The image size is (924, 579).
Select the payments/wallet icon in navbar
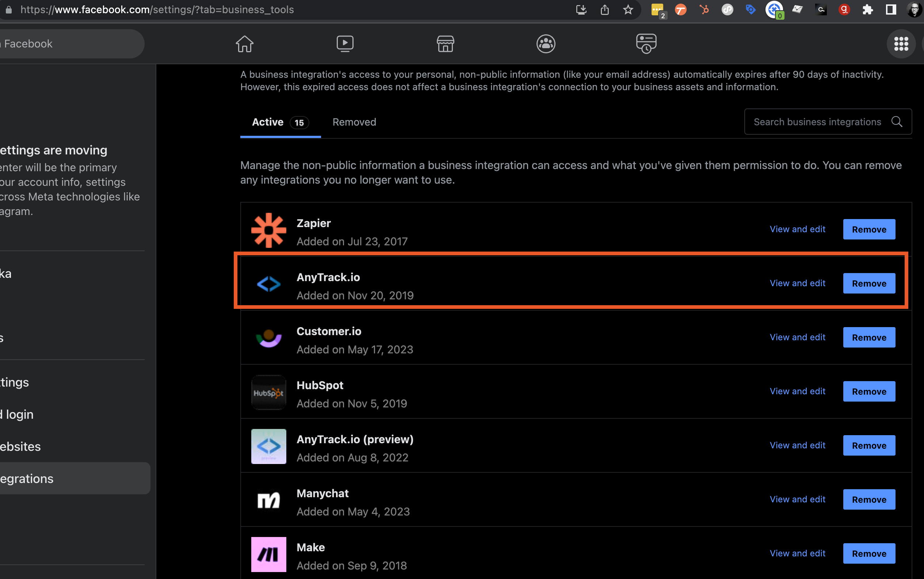click(x=645, y=43)
